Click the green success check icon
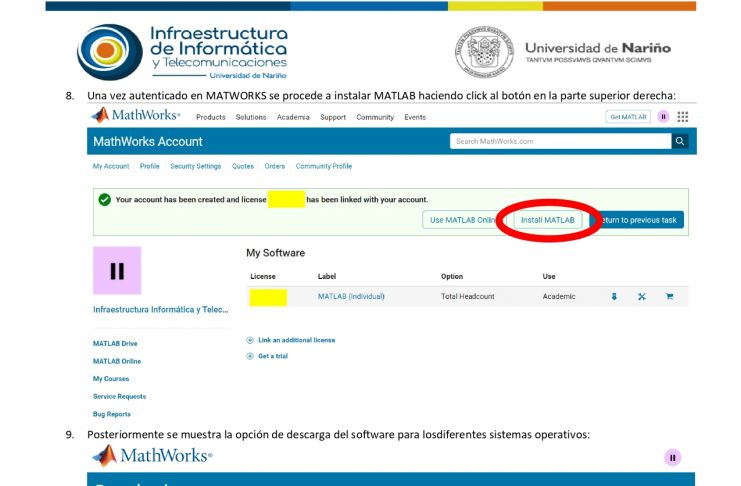This screenshot has width=741, height=486. click(104, 200)
